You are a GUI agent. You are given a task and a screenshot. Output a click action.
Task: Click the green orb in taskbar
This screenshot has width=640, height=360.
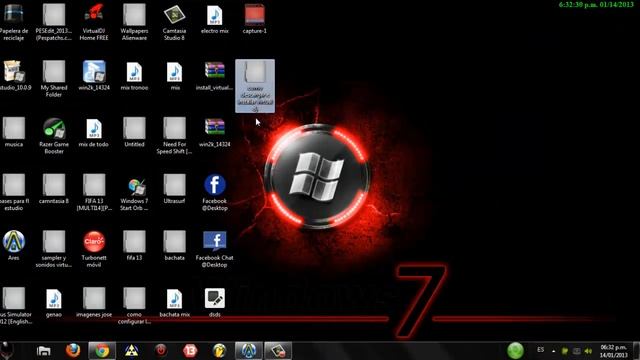516,351
